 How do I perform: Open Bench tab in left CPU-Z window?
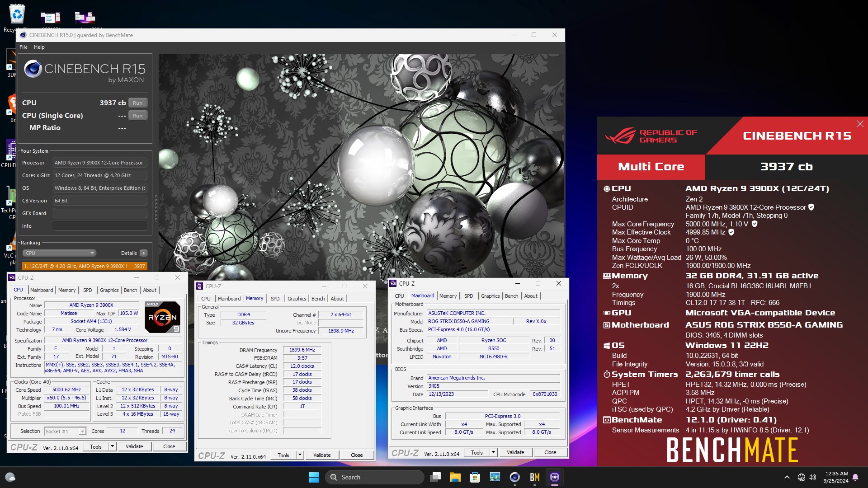pos(130,290)
